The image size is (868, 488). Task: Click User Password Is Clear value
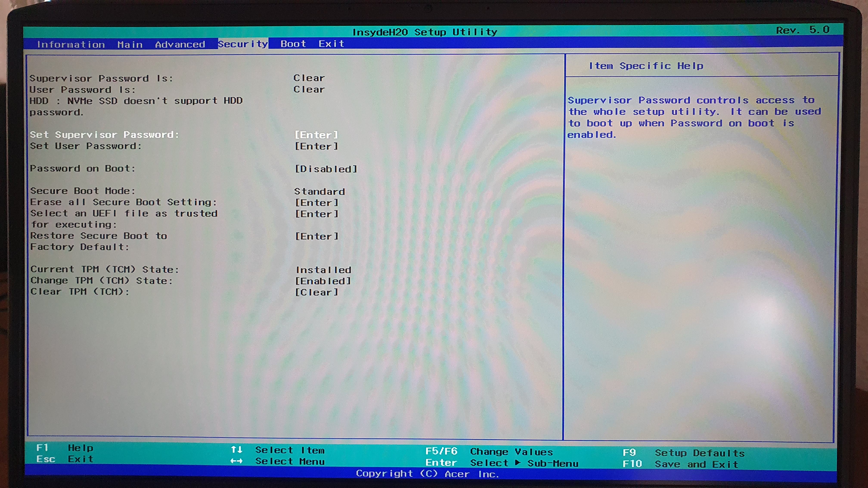tap(309, 89)
